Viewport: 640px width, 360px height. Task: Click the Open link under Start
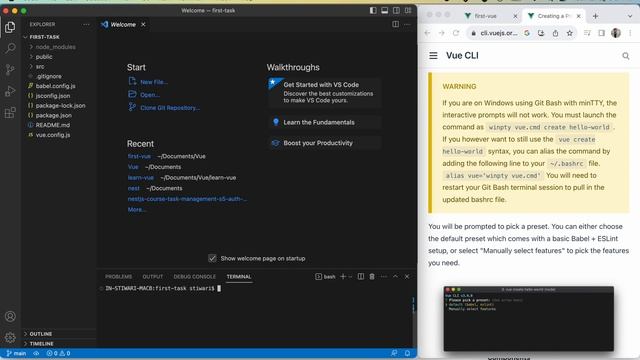coord(150,95)
